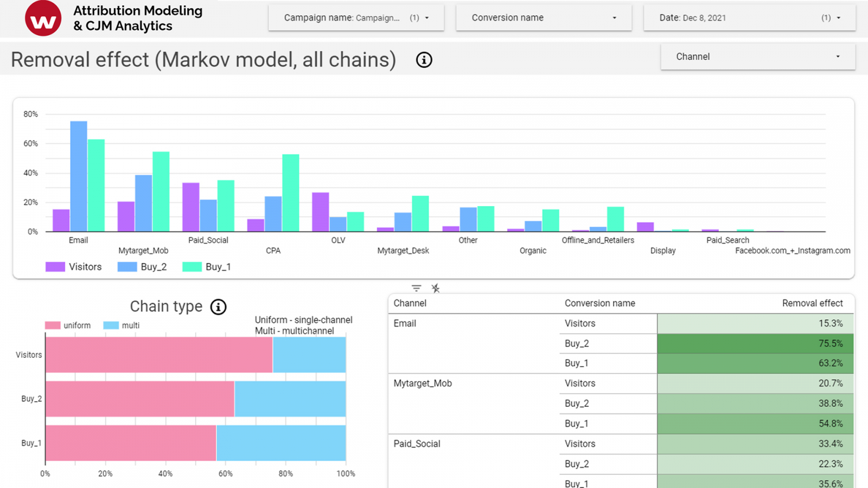Click the blue Buy_2 legend icon
Viewport: 868px width, 488px height.
(127, 267)
